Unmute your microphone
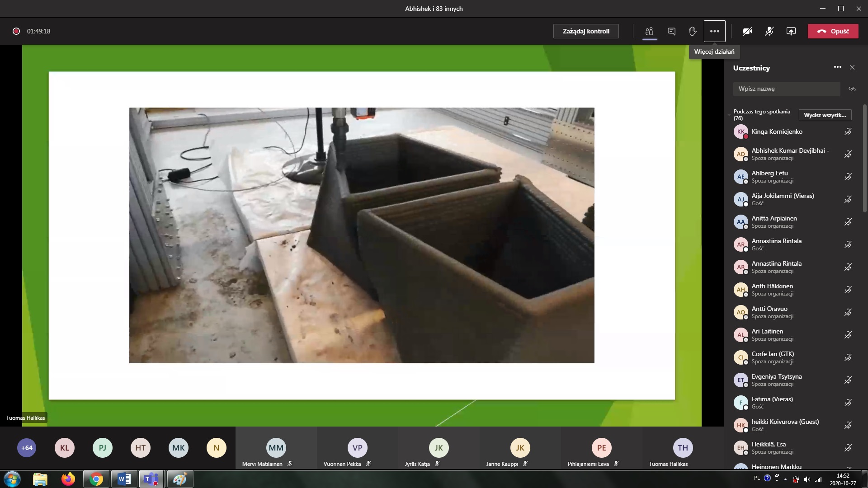 [x=769, y=31]
